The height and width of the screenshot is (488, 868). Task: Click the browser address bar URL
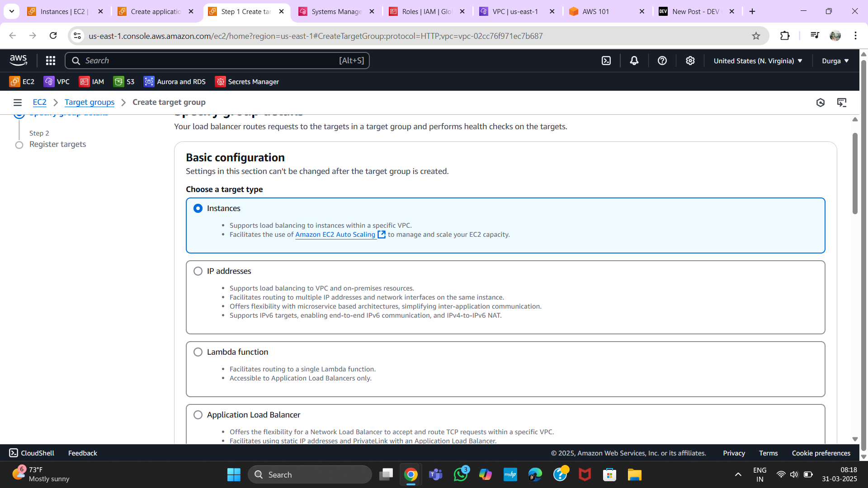(x=316, y=36)
